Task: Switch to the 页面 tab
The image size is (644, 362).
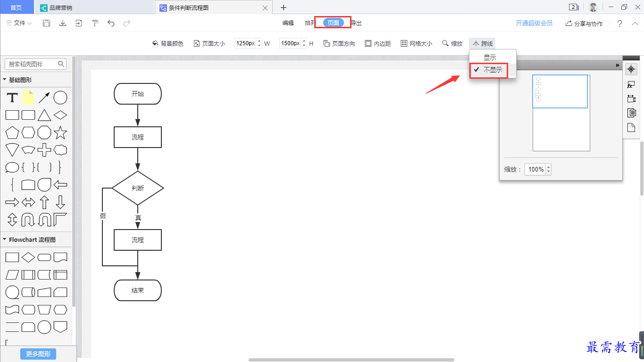Action: [x=333, y=23]
